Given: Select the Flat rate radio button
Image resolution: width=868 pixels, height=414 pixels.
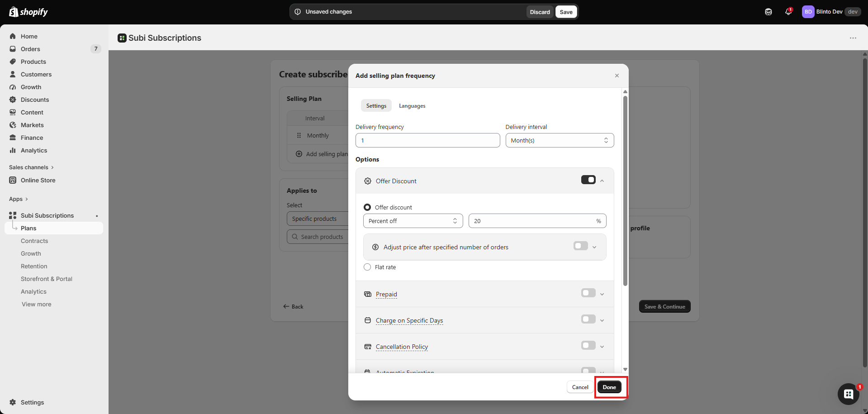Looking at the screenshot, I should coord(367,267).
